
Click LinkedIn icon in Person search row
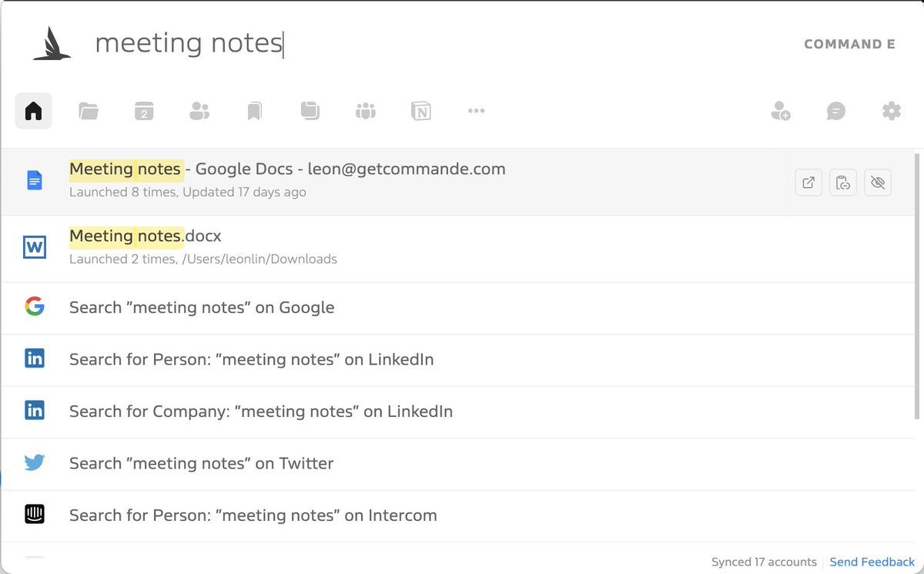[35, 358]
